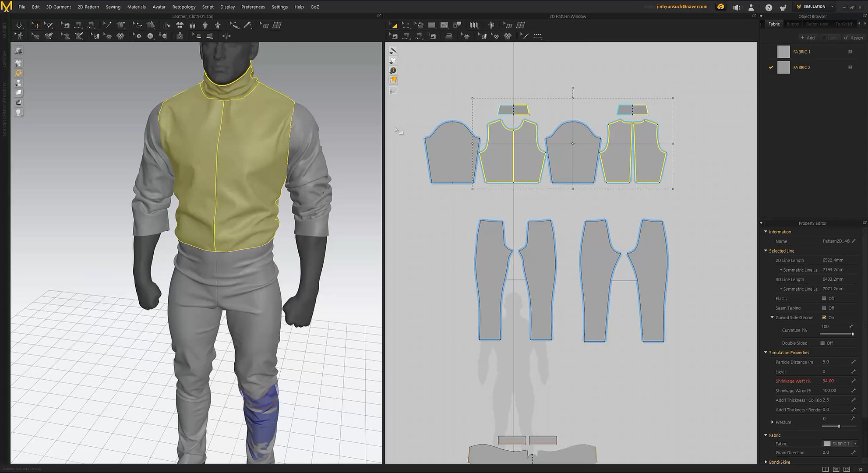Click the Simulate arrow icon in 3D toolbar
Image resolution: width=868 pixels, height=473 pixels.
[x=19, y=25]
